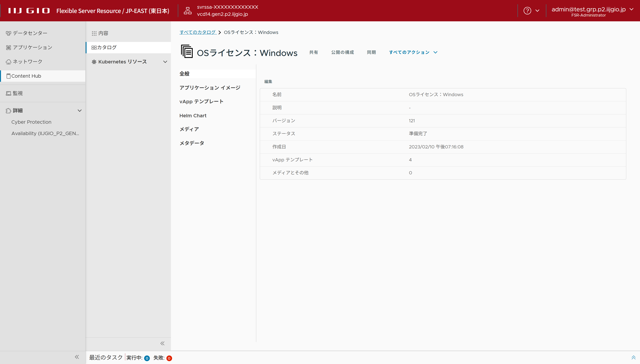Open the 監視 monitoring section
The width and height of the screenshot is (640, 364).
click(17, 93)
